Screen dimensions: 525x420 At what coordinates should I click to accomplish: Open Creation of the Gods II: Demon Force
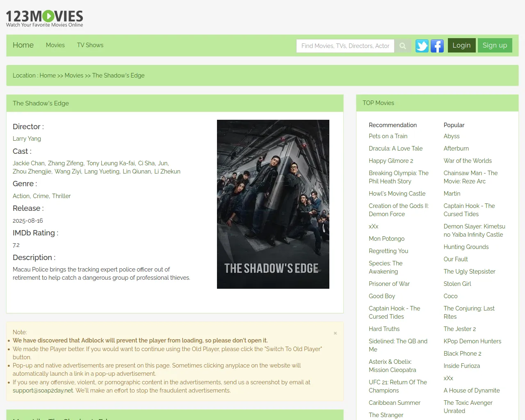[x=399, y=210]
